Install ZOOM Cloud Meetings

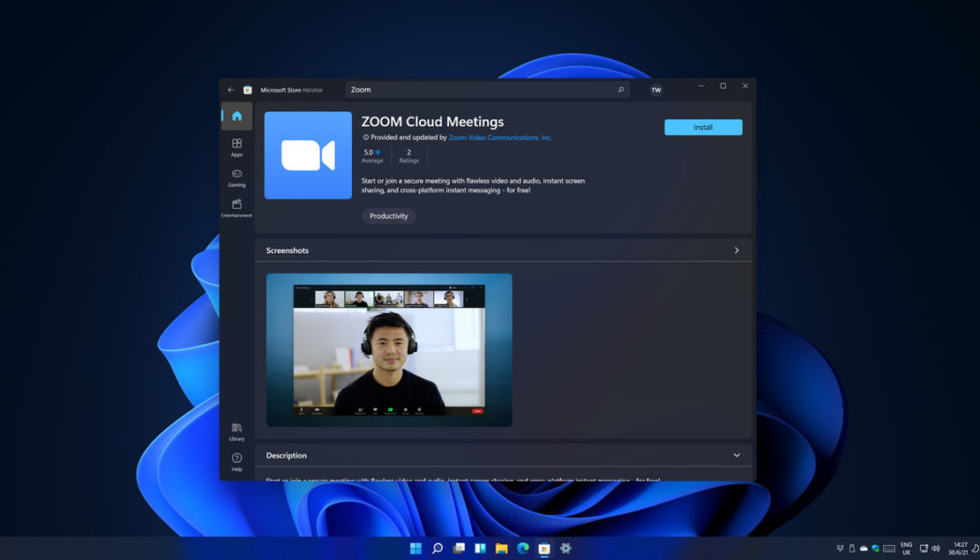click(x=703, y=126)
